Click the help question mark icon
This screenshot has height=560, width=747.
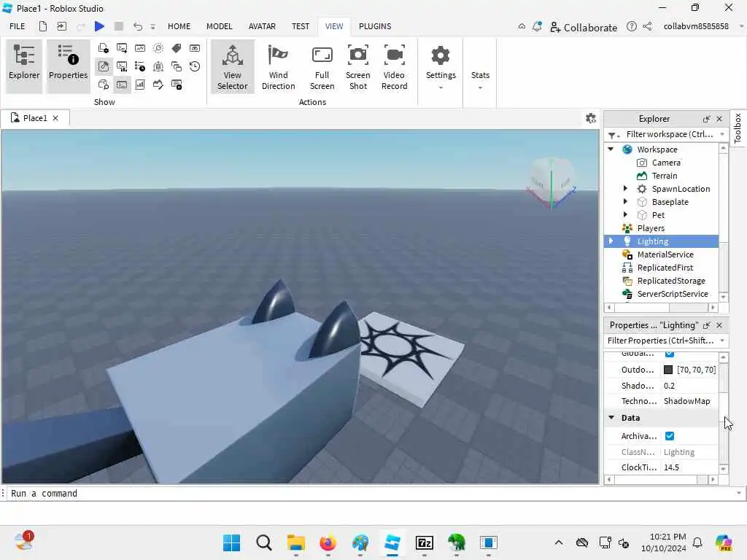coord(631,27)
